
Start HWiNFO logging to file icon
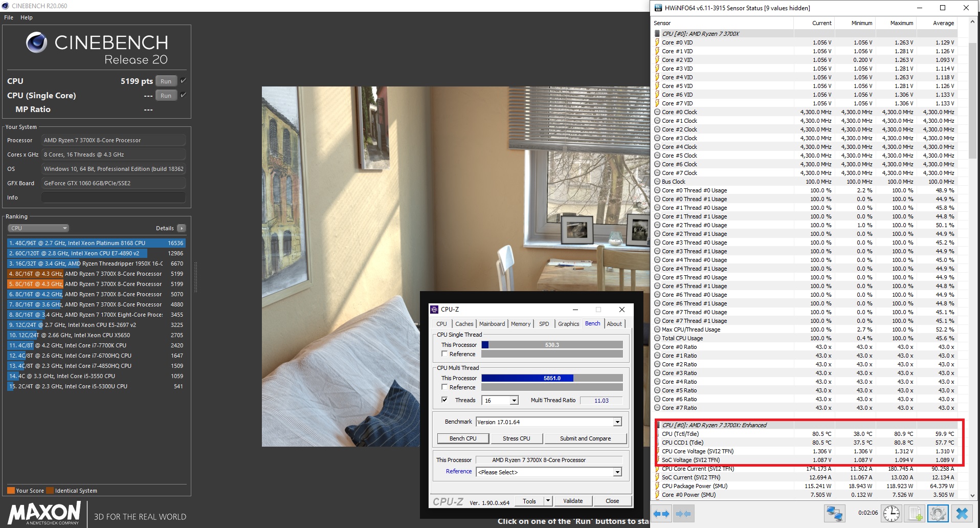point(915,513)
